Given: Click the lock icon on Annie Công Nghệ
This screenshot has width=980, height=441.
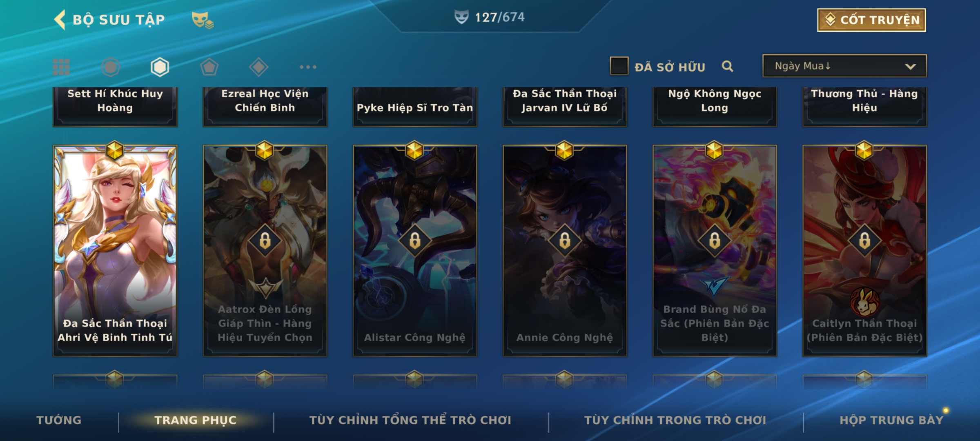Looking at the screenshot, I should click(565, 241).
